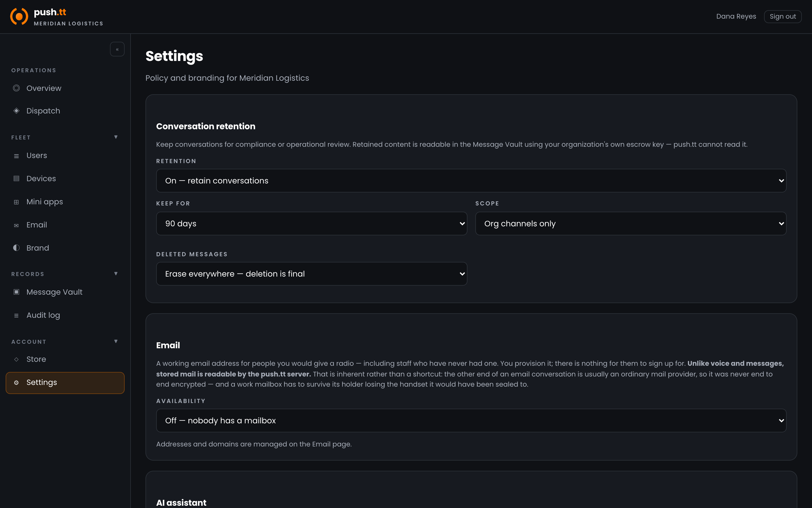Navigate to Devices

pos(65,178)
